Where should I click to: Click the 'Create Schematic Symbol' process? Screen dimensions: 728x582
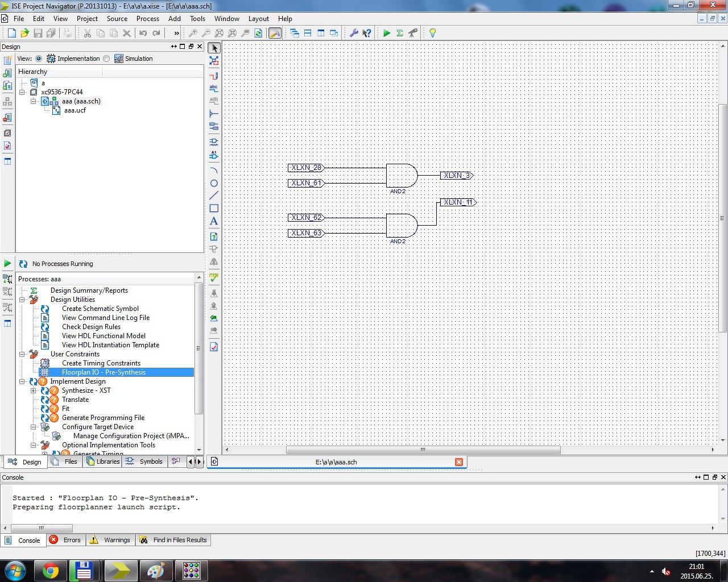tap(100, 309)
